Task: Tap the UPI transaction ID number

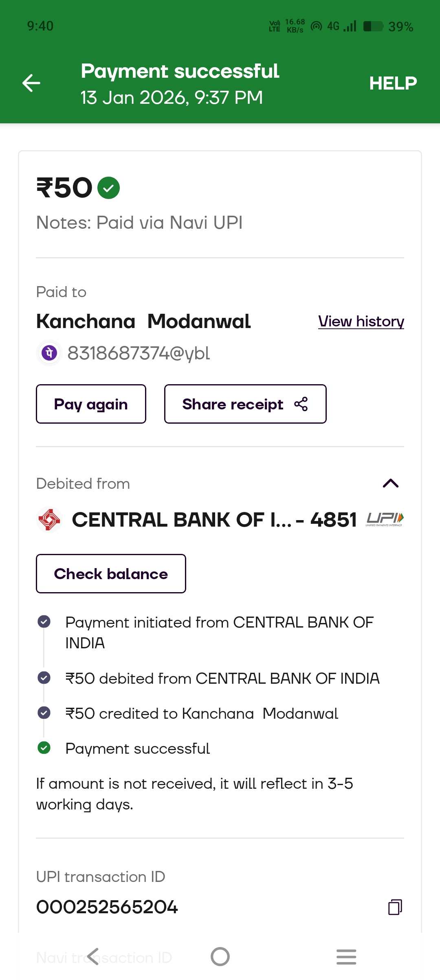Action: tap(107, 907)
